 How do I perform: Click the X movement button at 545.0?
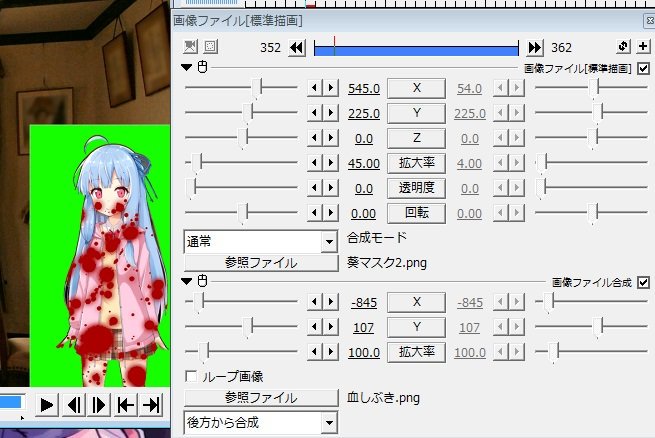(x=416, y=88)
